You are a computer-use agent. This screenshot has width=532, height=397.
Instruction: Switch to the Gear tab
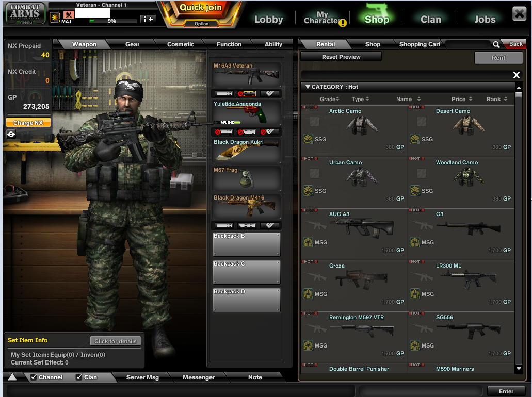[132, 44]
